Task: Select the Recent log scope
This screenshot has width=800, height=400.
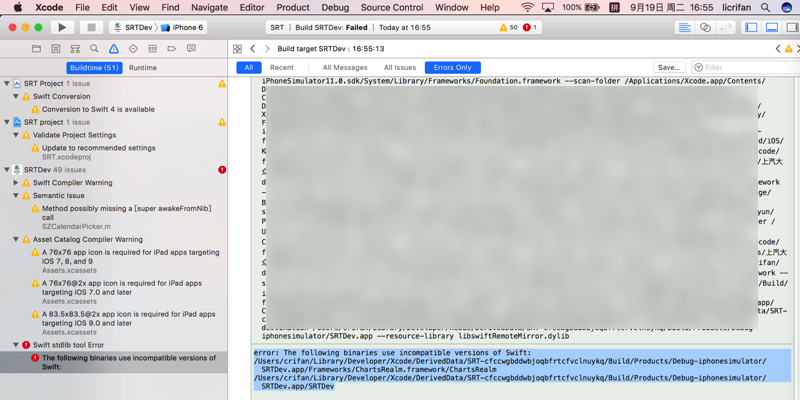Action: [x=282, y=67]
